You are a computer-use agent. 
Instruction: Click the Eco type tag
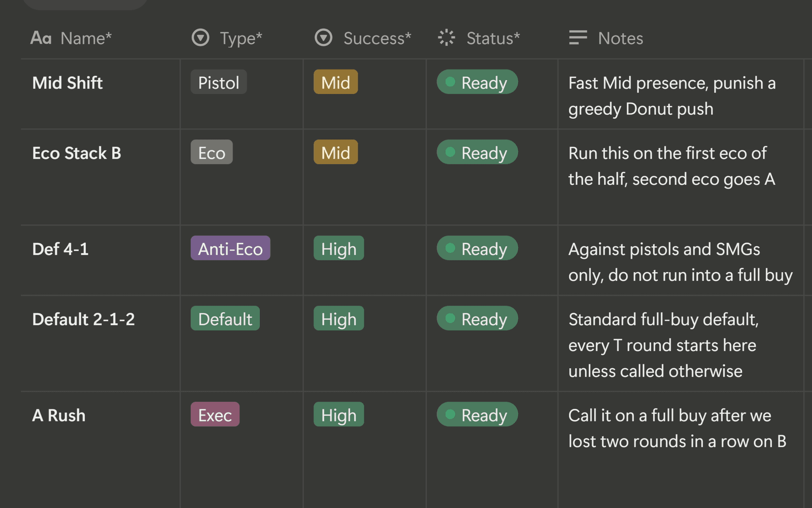212,152
